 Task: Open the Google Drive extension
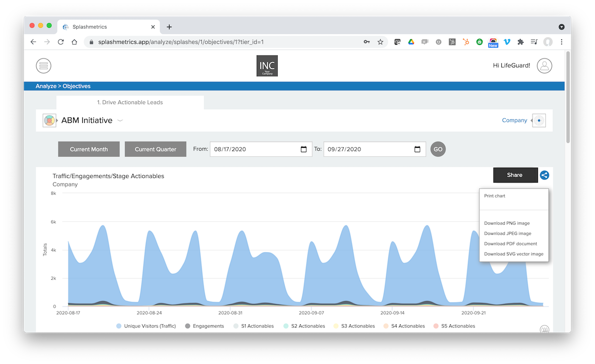pos(411,42)
